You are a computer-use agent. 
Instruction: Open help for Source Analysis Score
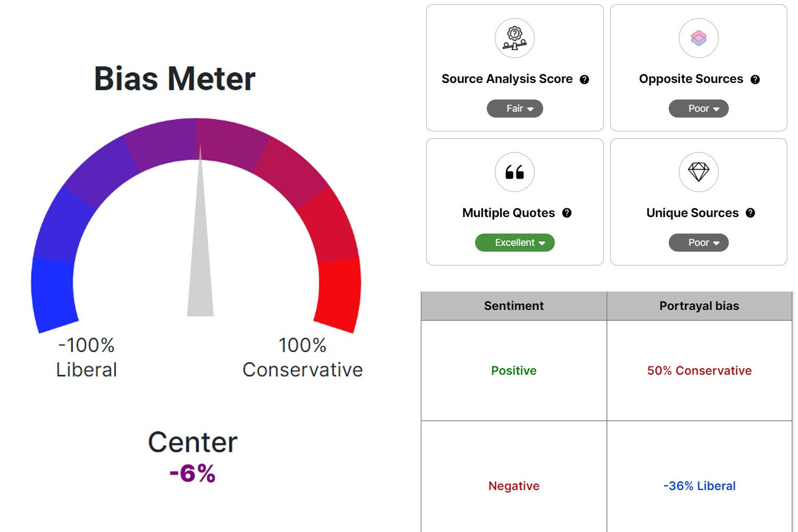tap(585, 79)
